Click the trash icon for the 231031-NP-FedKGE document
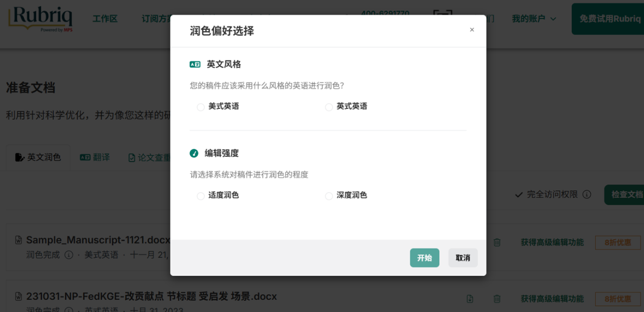Image resolution: width=644 pixels, height=312 pixels. (x=497, y=299)
